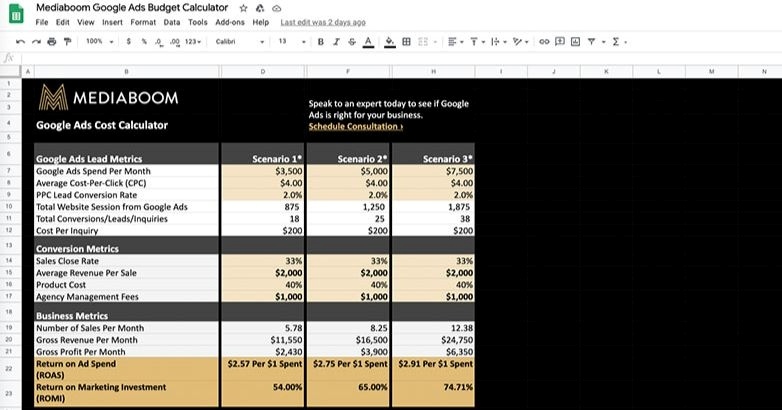Click the move to Drive folder icon
782x410 pixels.
(x=260, y=8)
